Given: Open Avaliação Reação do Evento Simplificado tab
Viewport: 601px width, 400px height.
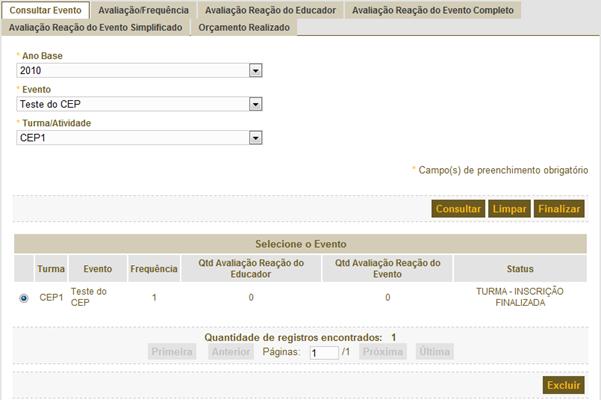Looking at the screenshot, I should 96,27.
